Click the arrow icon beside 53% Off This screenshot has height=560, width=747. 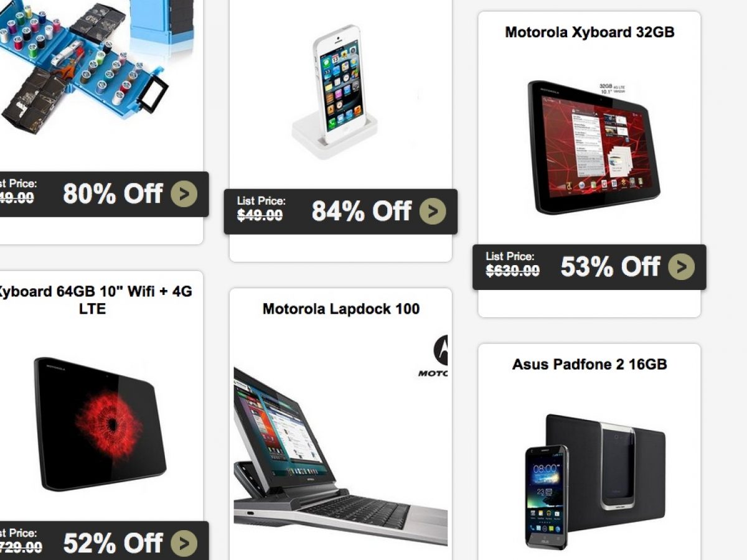[x=682, y=267]
